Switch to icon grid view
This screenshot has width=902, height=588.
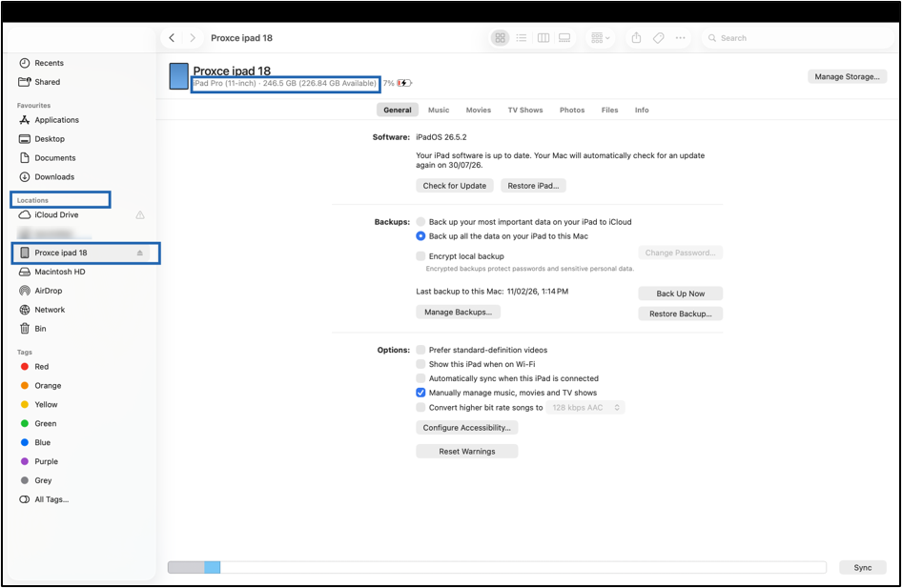tap(500, 38)
